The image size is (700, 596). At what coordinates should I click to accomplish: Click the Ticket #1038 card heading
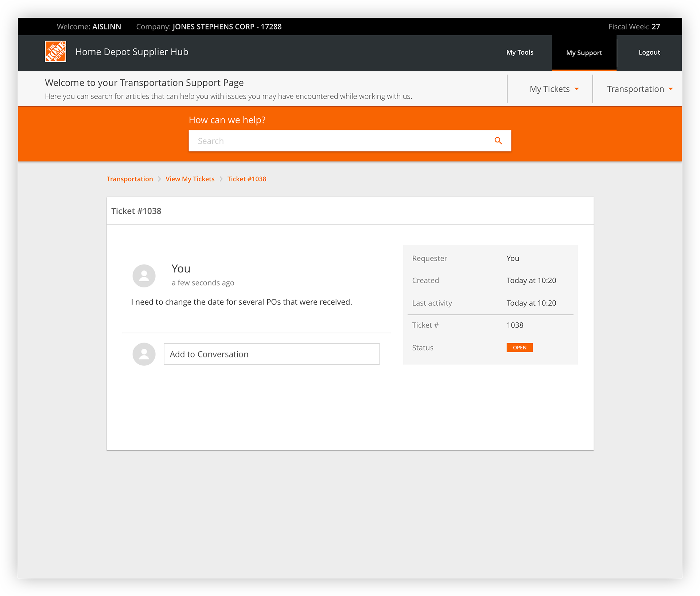tap(136, 211)
